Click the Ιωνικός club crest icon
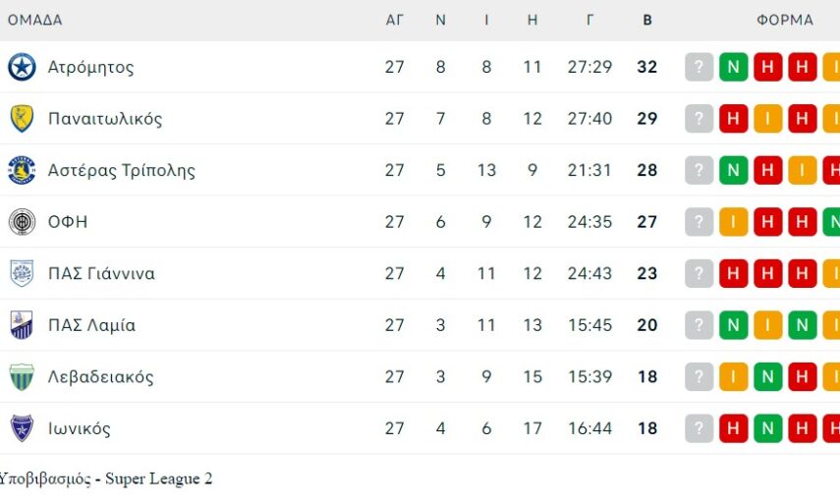Viewport: 840px width, 504px height. tap(22, 428)
